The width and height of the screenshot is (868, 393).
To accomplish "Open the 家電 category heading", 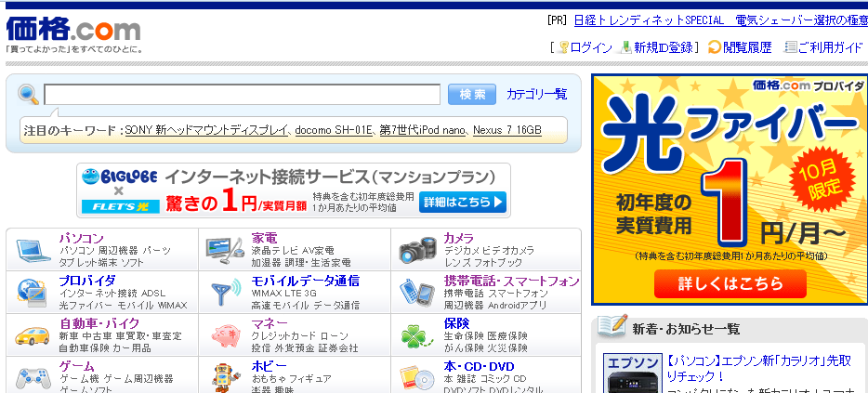I will [x=264, y=239].
